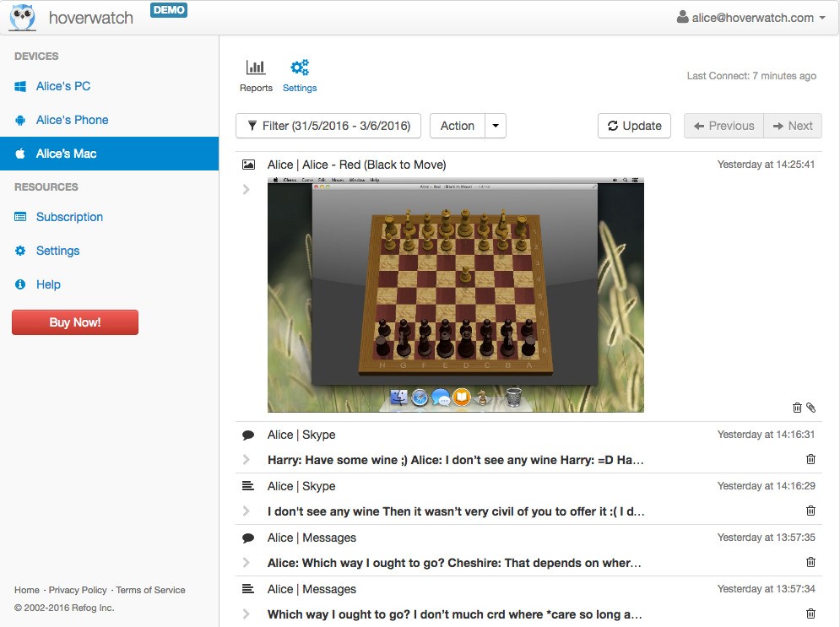The image size is (840, 627).
Task: Click 'Alice | Alice - Red (Black to Move)' title
Action: coord(357,165)
